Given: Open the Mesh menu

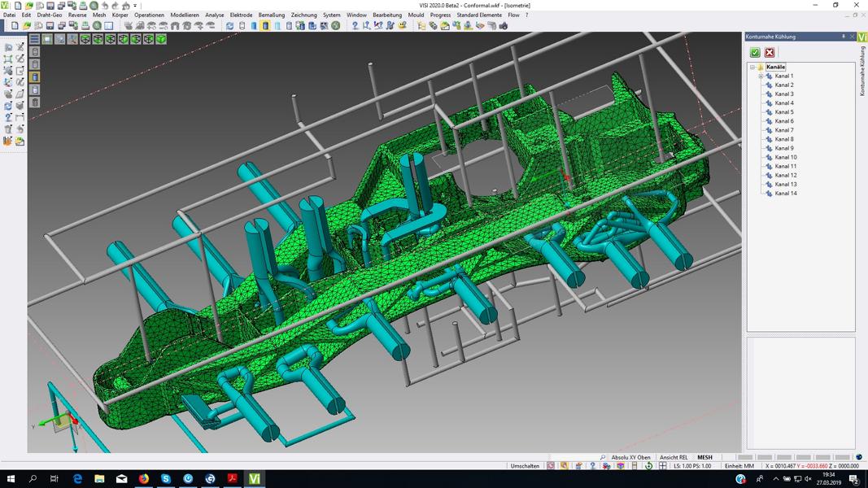Looking at the screenshot, I should [99, 15].
